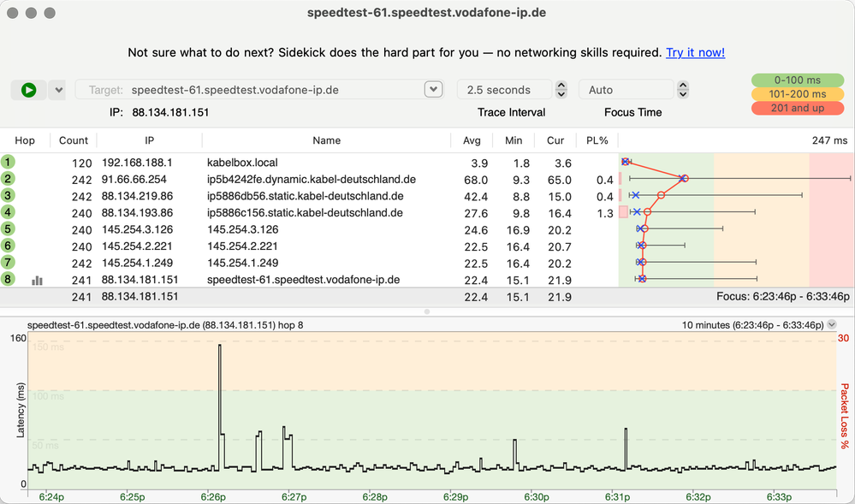This screenshot has width=855, height=504.
Task: Click the hop 4 number circle icon
Action: pyautogui.click(x=9, y=212)
